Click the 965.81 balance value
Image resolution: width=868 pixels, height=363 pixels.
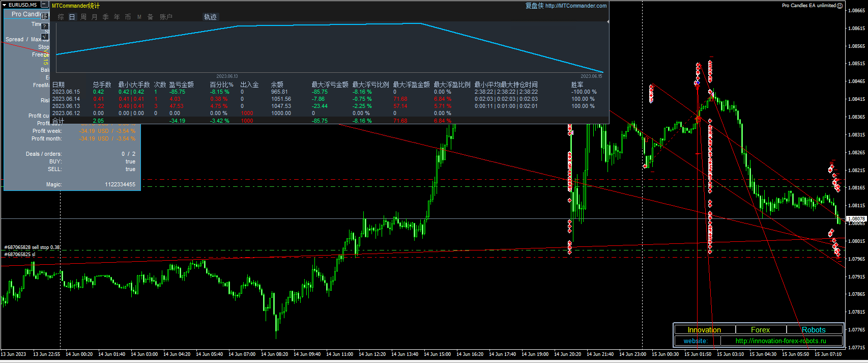click(279, 92)
